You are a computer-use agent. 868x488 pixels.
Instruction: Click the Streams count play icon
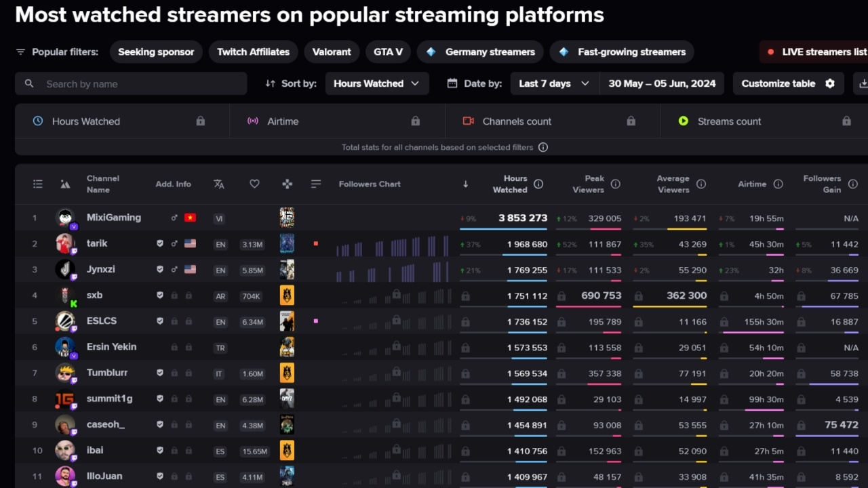(684, 121)
